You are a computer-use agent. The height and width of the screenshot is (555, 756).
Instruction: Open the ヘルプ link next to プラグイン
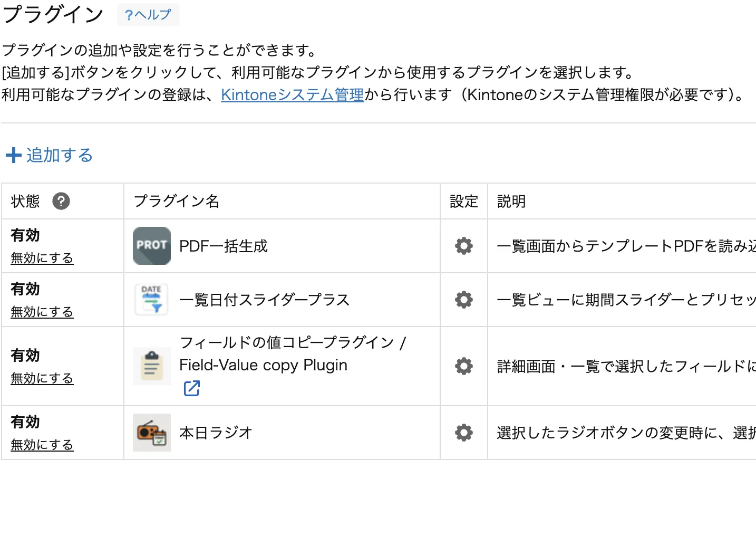[x=148, y=14]
